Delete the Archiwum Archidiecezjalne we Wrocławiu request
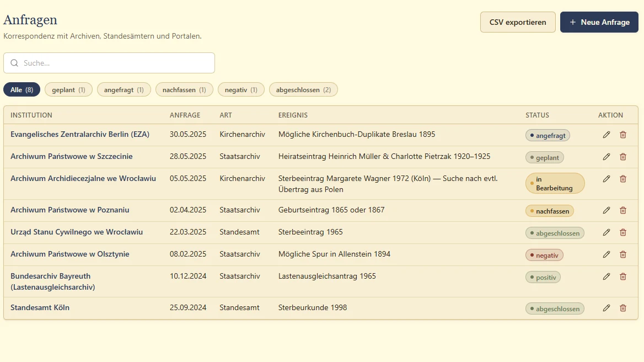 623,179
